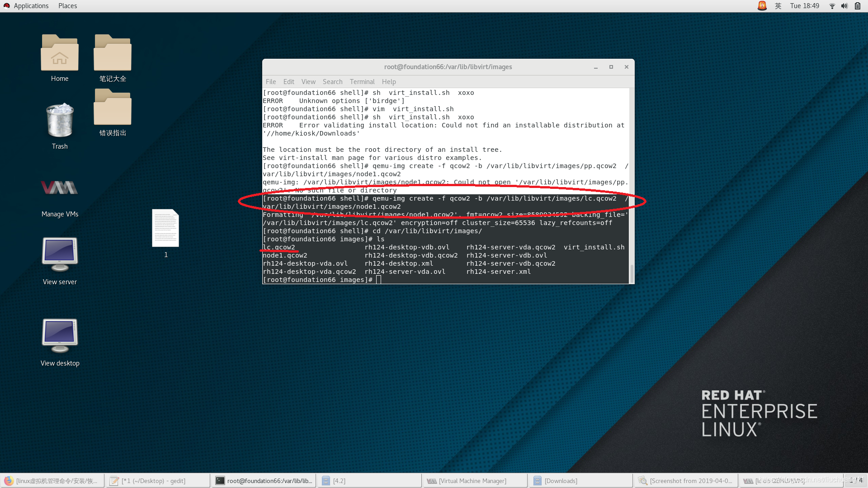Minimize the terminal window
Viewport: 868px width, 488px height.
coord(596,67)
